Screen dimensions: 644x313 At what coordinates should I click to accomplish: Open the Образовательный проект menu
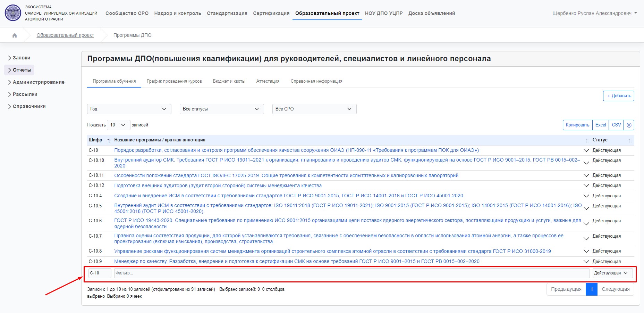(x=327, y=13)
